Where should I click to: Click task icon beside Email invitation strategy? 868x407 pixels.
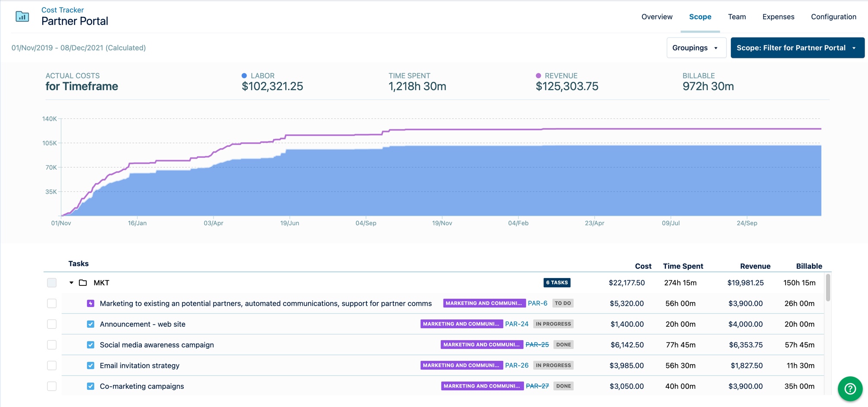91,366
